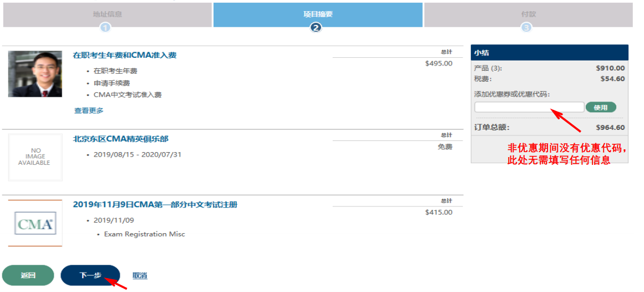Open 北京东区CMA精英俱乐部 product link
The width and height of the screenshot is (644, 292).
[120, 139]
